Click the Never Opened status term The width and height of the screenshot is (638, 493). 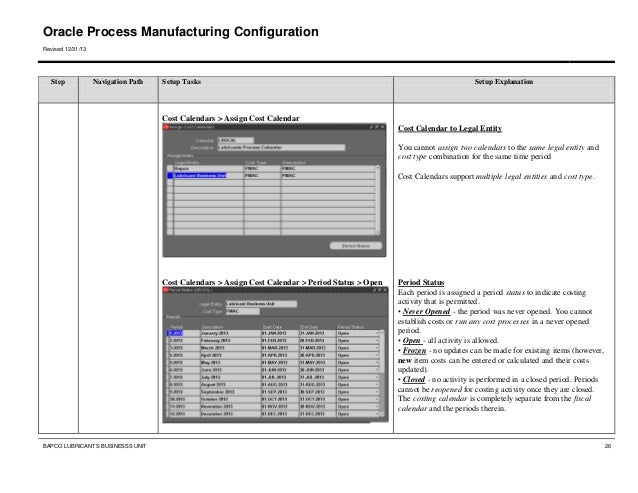coord(426,312)
